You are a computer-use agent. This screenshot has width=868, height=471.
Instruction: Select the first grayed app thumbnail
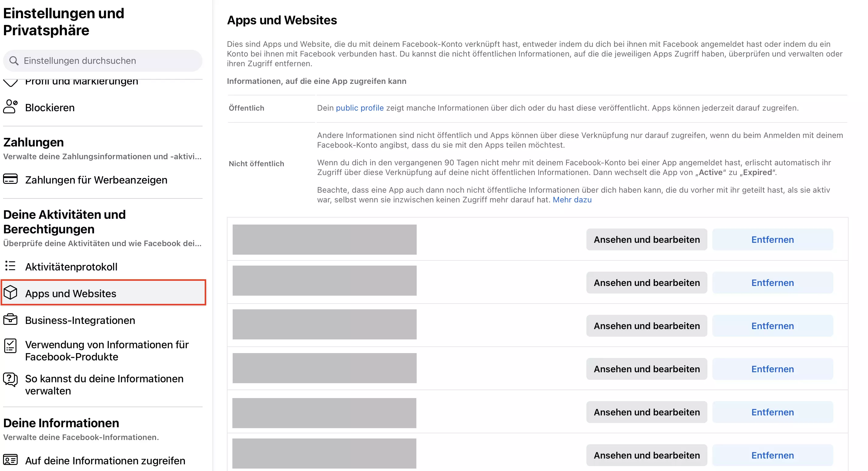(325, 239)
